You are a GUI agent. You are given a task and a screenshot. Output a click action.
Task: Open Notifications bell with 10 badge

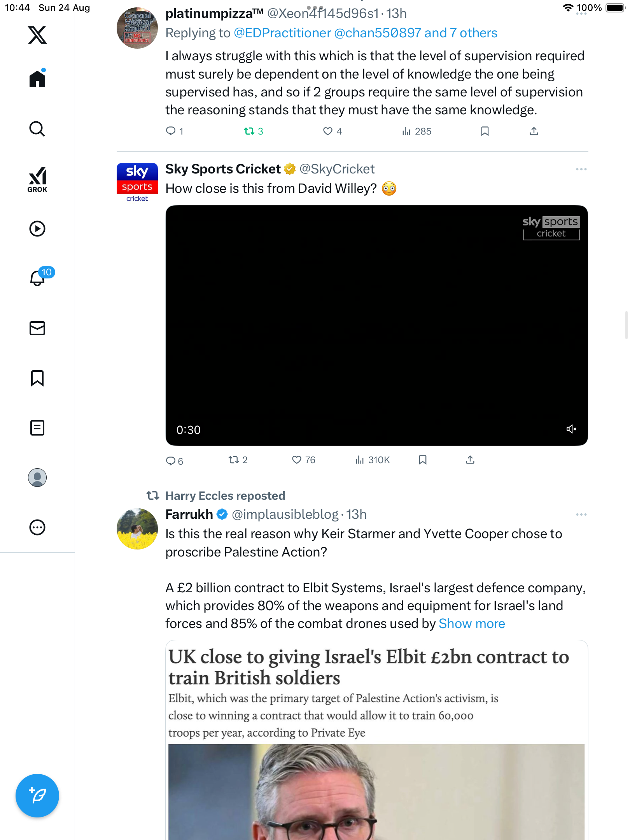pyautogui.click(x=37, y=278)
